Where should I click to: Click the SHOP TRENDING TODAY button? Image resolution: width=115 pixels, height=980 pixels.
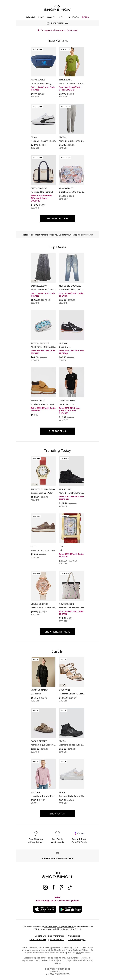(57, 632)
